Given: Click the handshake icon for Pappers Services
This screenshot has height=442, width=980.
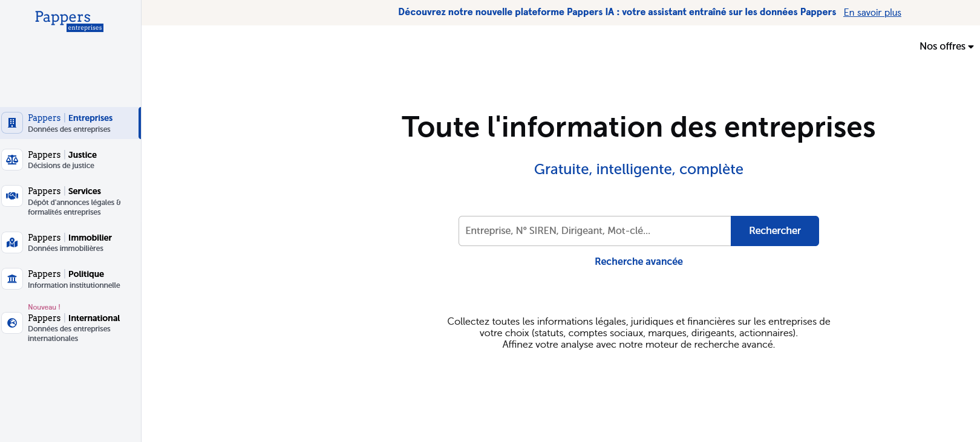Looking at the screenshot, I should tap(12, 196).
